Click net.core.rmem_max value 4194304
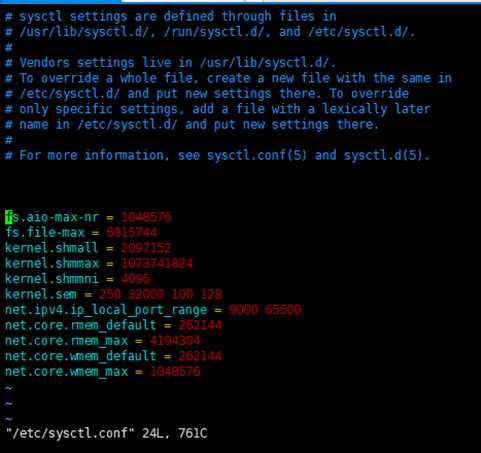Screen dimensions: 481x453 coord(175,340)
